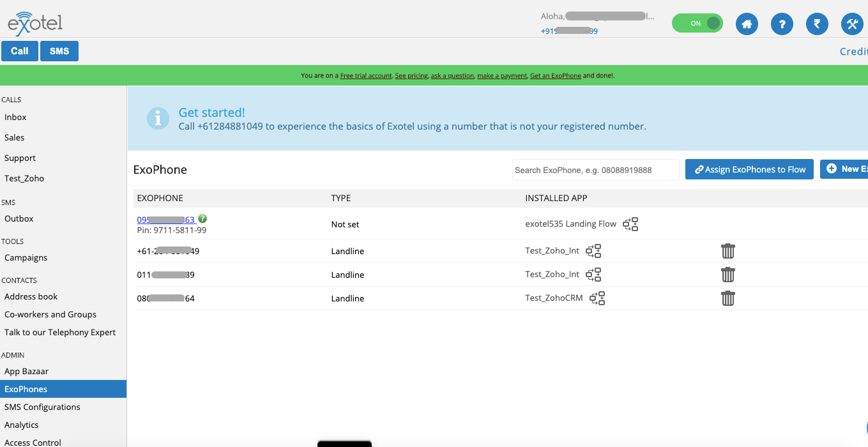Open the home icon button
Viewport: 868px width, 447px height.
coord(747,24)
